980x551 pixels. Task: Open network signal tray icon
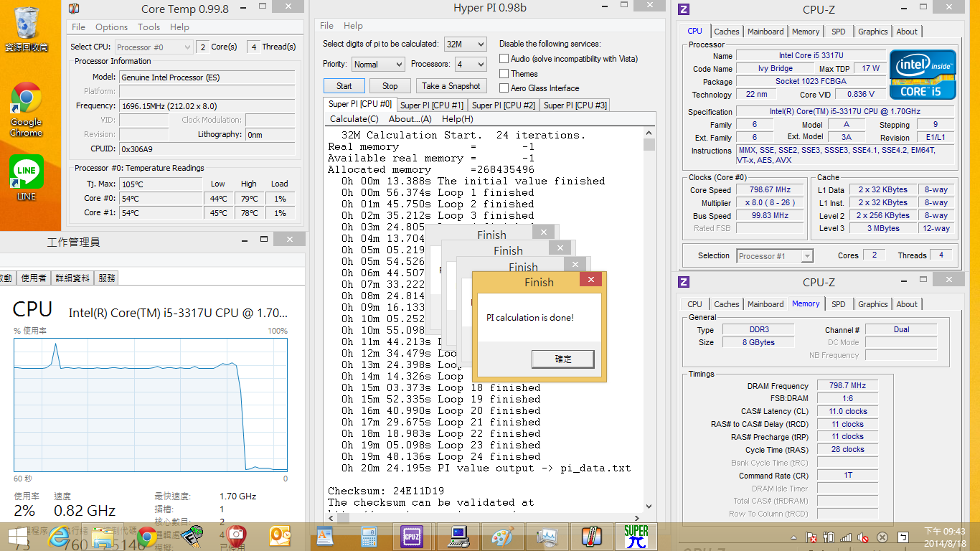coord(847,537)
